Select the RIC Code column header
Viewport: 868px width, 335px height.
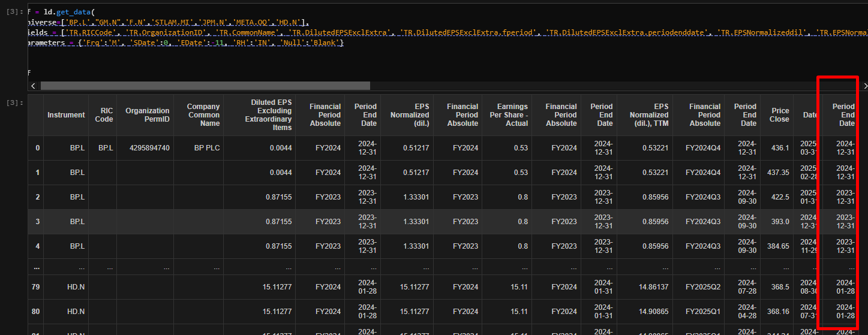tap(104, 115)
